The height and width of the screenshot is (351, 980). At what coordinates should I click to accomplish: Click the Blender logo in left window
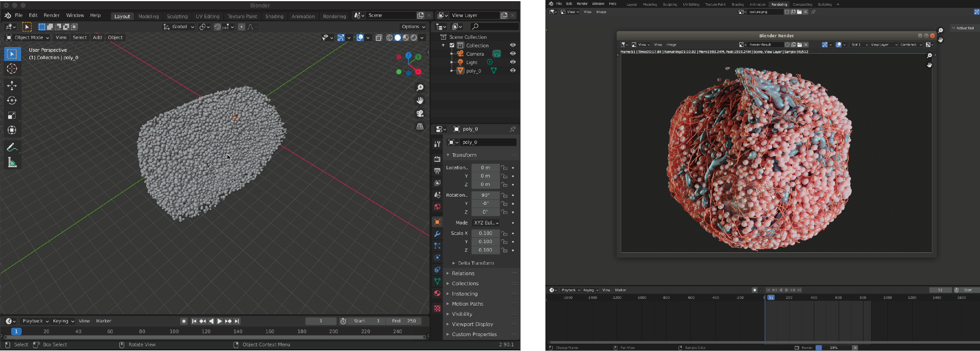(8, 15)
